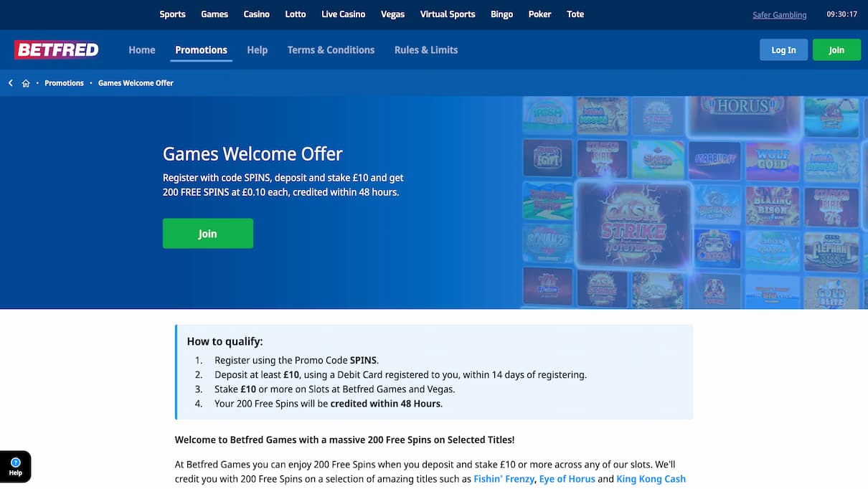Go to Promotions in the breadcrumb
Screen dimensions: 868x489
pyautogui.click(x=64, y=83)
